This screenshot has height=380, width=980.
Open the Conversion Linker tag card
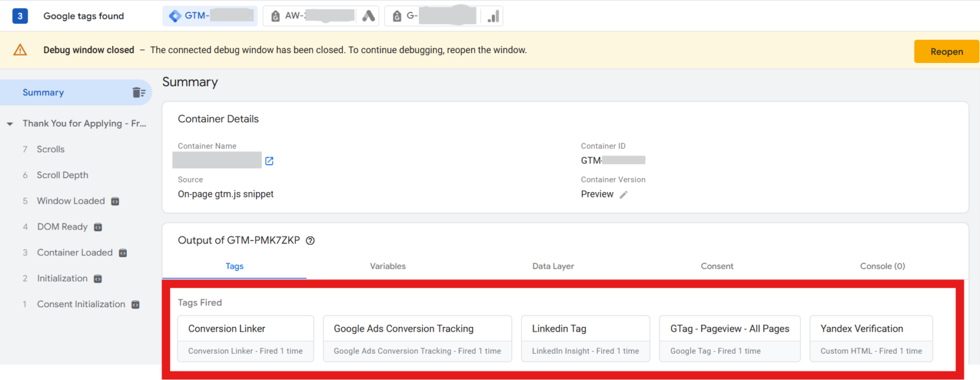[246, 338]
